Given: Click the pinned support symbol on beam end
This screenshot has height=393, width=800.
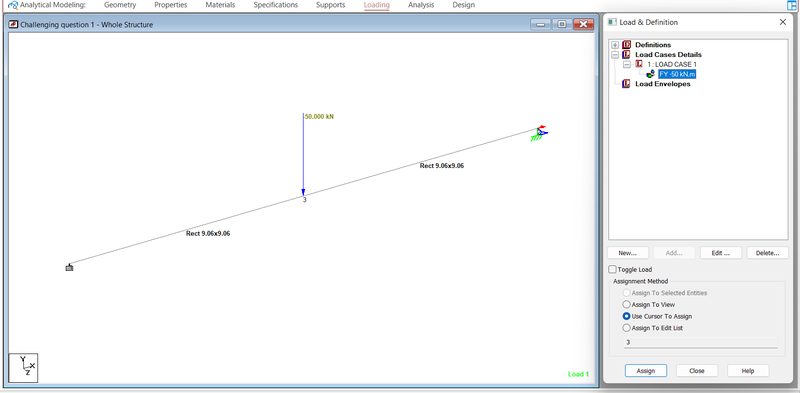Looking at the screenshot, I should click(x=540, y=133).
